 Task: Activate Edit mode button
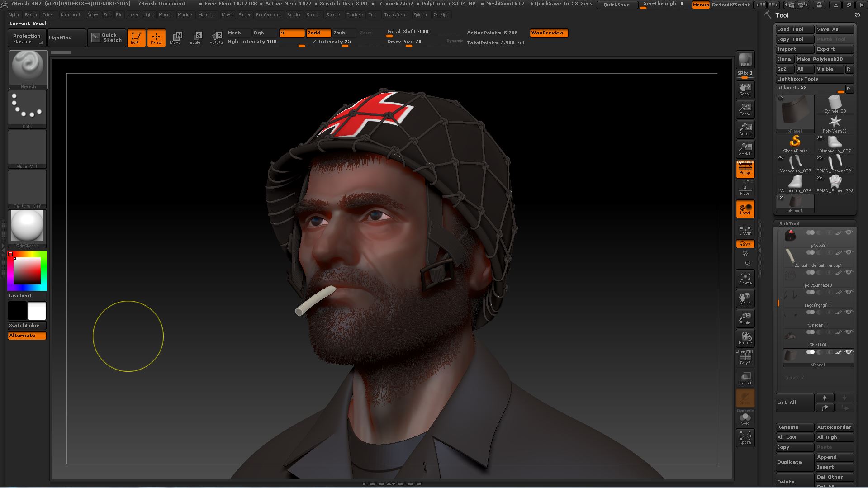[x=136, y=38]
